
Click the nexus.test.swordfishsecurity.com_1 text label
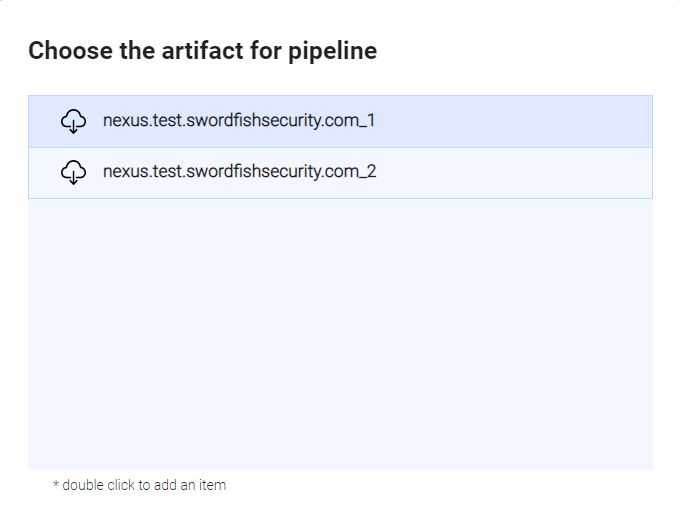click(239, 121)
